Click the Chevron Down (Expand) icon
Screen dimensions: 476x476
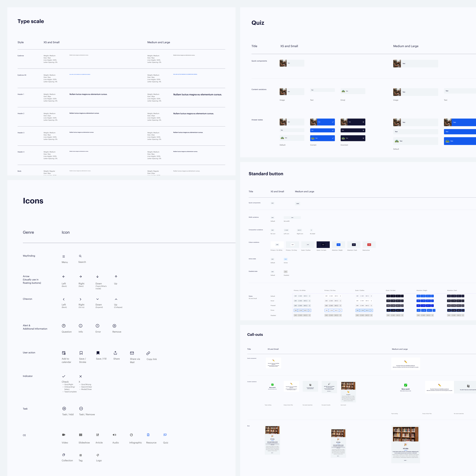98,299
